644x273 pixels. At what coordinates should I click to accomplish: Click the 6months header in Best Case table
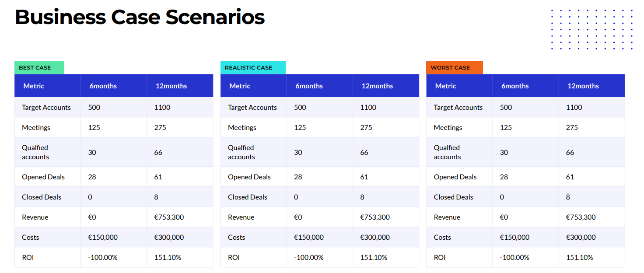point(103,86)
